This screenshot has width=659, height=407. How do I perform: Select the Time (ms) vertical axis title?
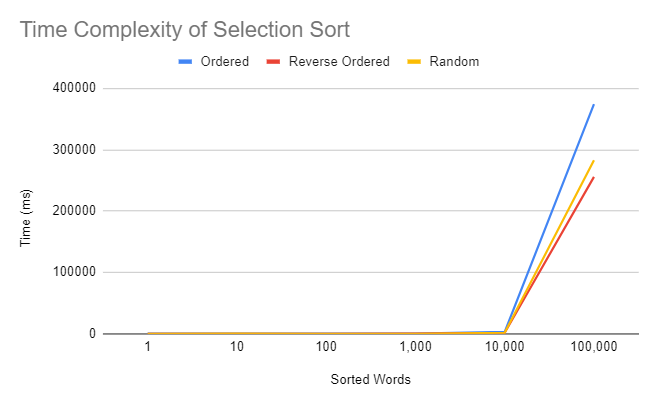coord(26,218)
